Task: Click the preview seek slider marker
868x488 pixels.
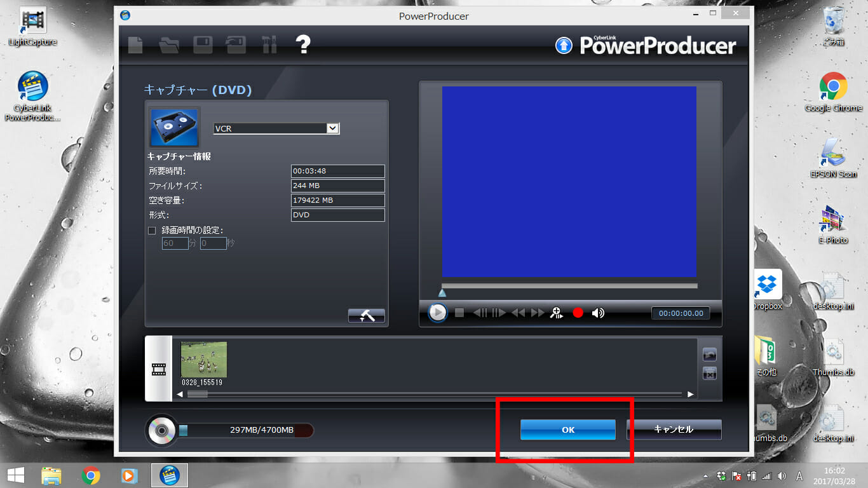Action: tap(442, 293)
